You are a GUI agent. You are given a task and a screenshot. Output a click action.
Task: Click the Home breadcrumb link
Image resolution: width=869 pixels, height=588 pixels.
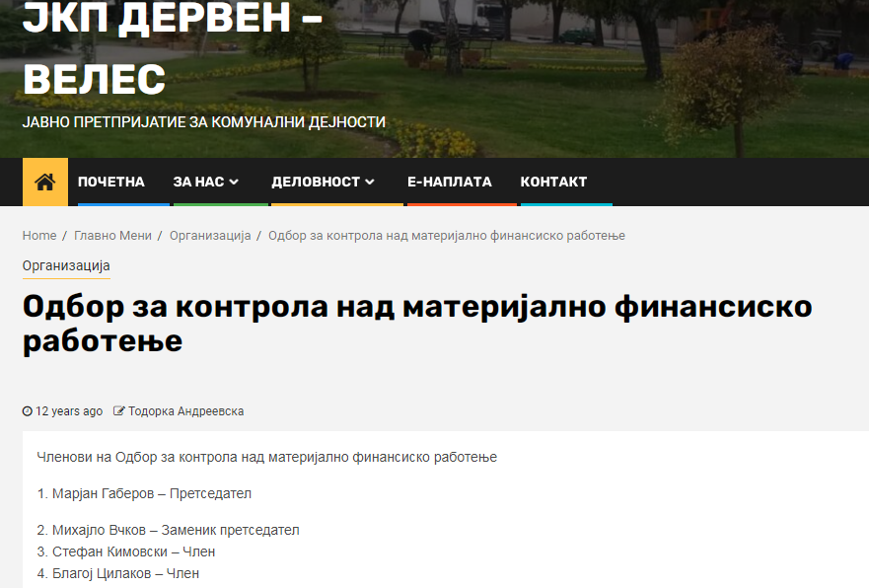tap(39, 236)
